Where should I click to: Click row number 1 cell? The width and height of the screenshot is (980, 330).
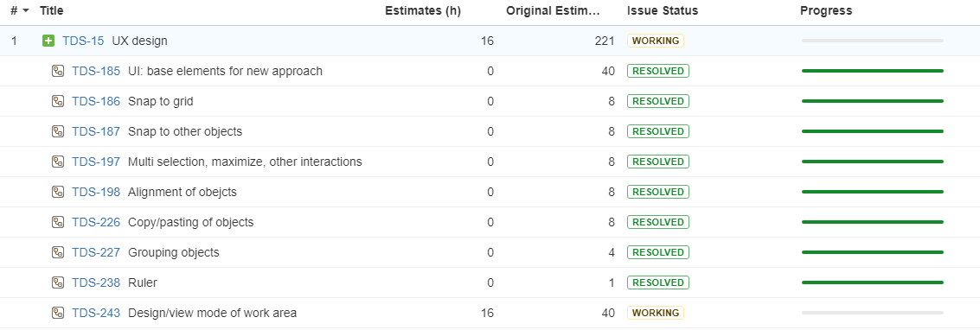[15, 41]
